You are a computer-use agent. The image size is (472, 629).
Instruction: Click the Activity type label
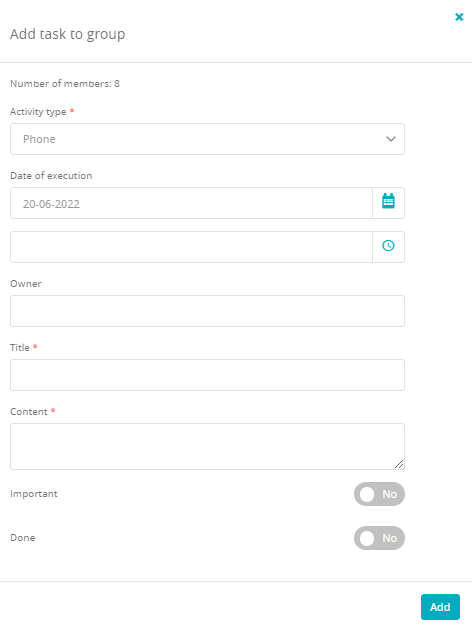tap(38, 112)
